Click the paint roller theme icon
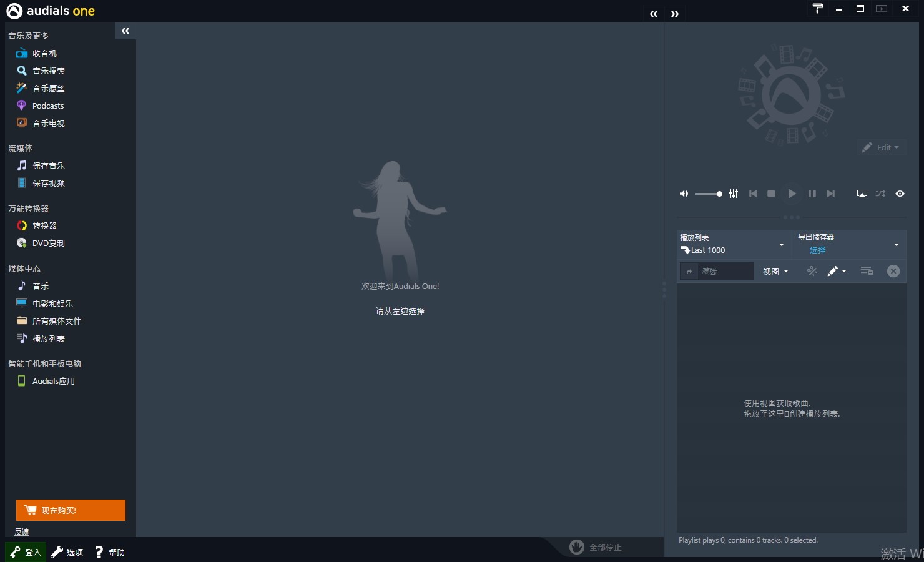The image size is (924, 562). tap(817, 8)
